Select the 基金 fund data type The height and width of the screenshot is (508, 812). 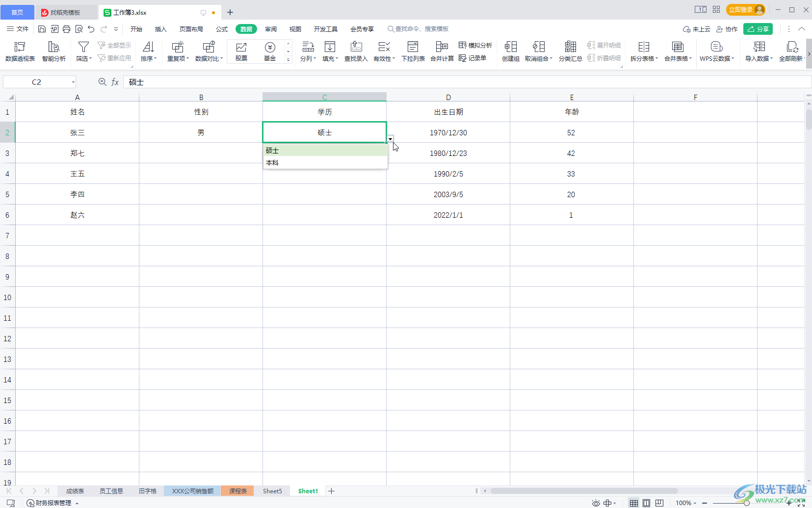(x=270, y=51)
